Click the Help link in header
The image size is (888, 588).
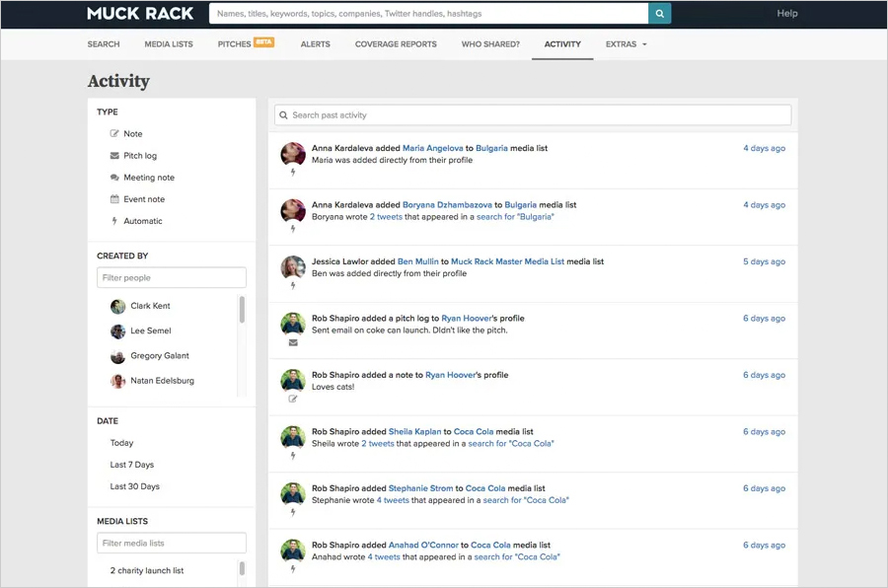pyautogui.click(x=787, y=14)
